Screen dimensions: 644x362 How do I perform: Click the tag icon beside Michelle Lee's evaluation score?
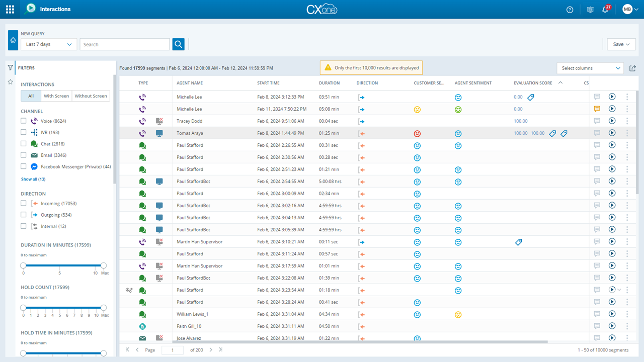tap(531, 97)
